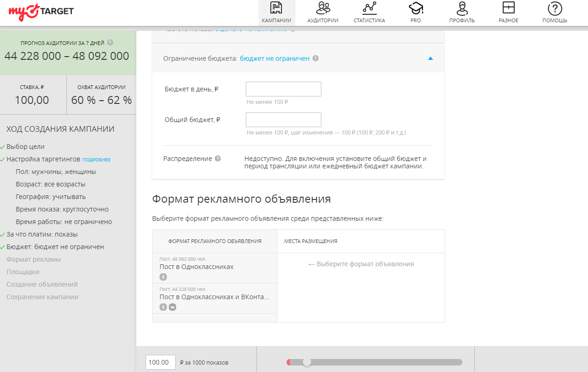
Task: Open the Кампании section icon
Action: [276, 8]
